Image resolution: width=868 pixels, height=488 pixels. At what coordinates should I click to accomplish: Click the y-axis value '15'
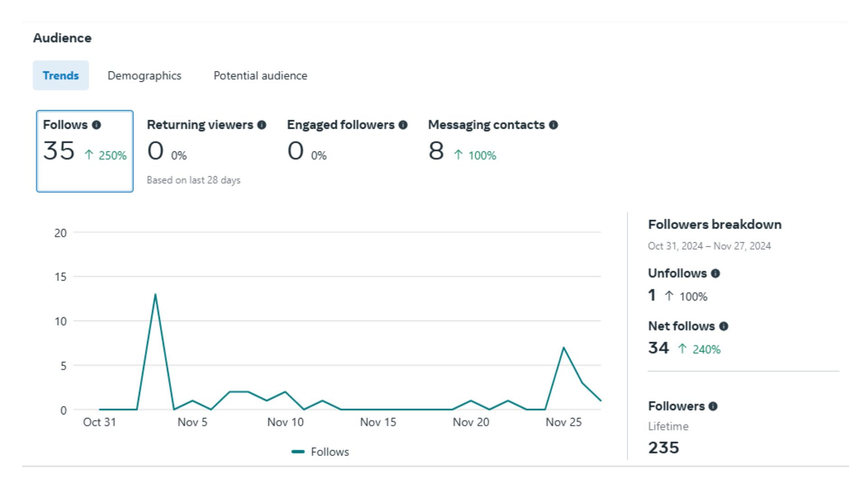point(61,277)
